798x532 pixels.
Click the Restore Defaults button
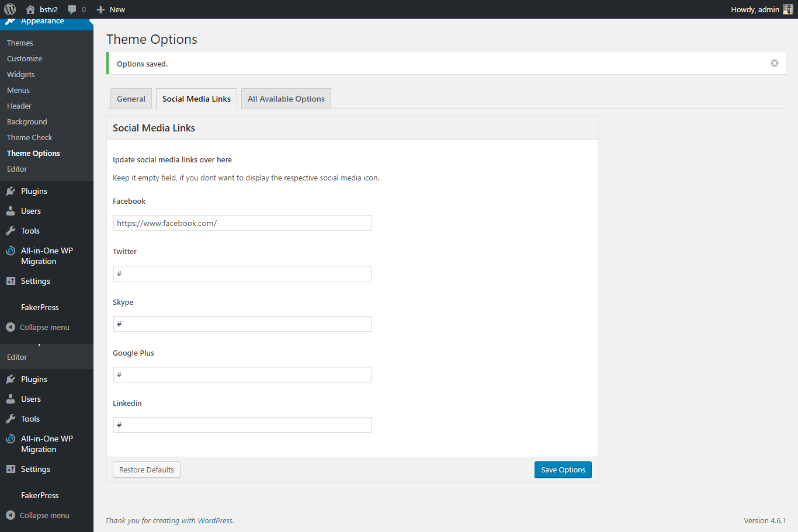[x=147, y=470]
